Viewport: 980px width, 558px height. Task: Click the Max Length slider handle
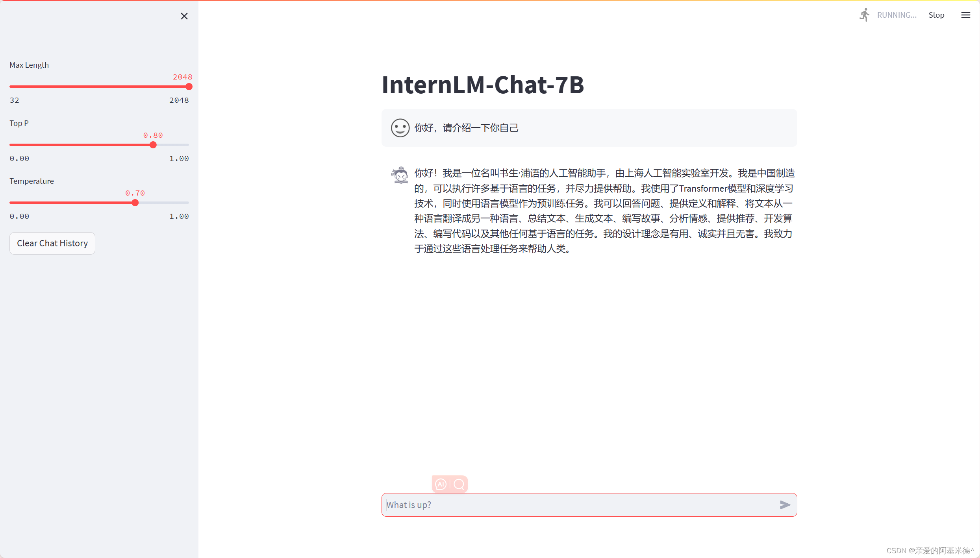coord(189,87)
